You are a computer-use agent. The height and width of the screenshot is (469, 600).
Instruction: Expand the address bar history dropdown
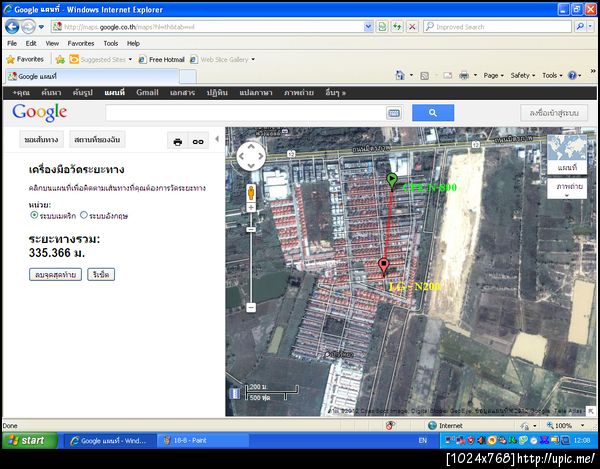pyautogui.click(x=368, y=27)
